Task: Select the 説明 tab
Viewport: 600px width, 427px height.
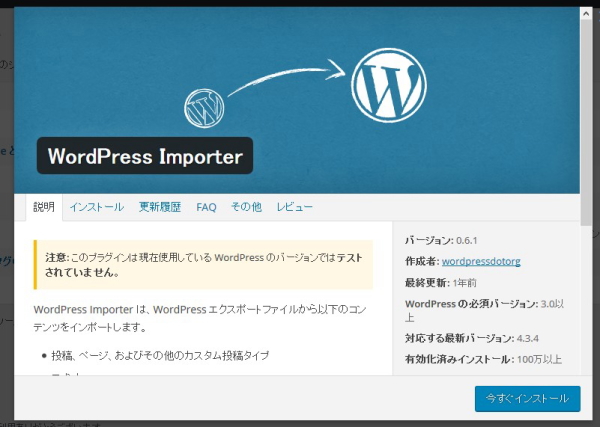Action: click(x=44, y=207)
